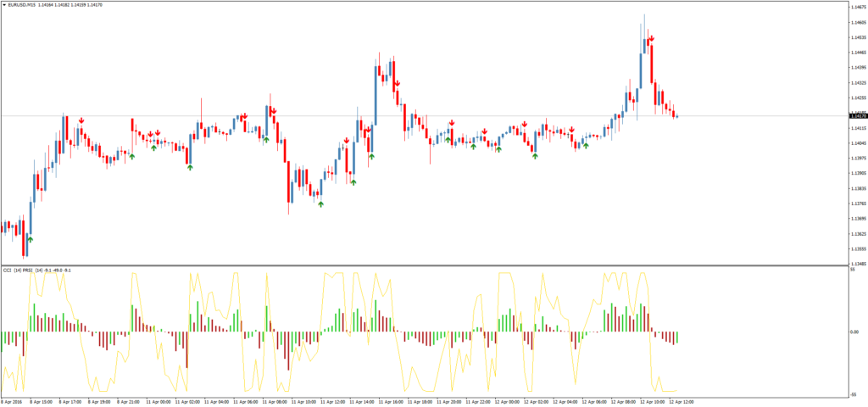The image size is (868, 407).
Task: Select the CCI (14) PRSI indicator label
Action: coord(25,270)
